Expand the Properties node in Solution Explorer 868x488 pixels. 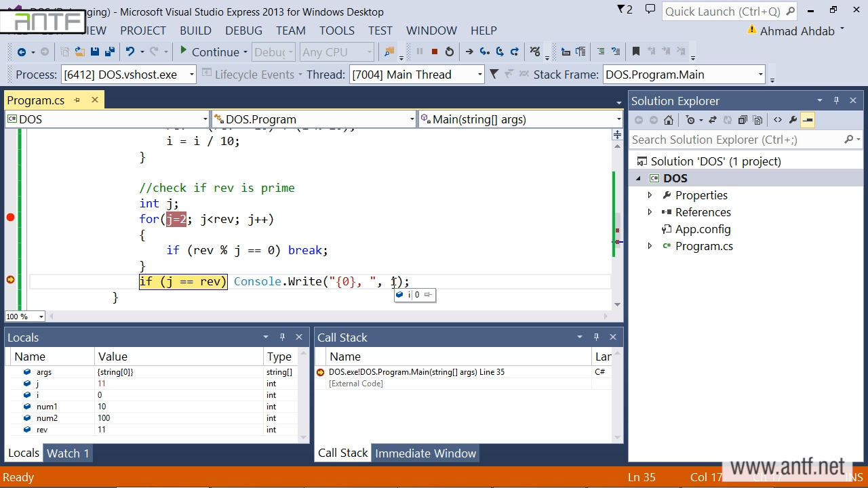tap(650, 195)
